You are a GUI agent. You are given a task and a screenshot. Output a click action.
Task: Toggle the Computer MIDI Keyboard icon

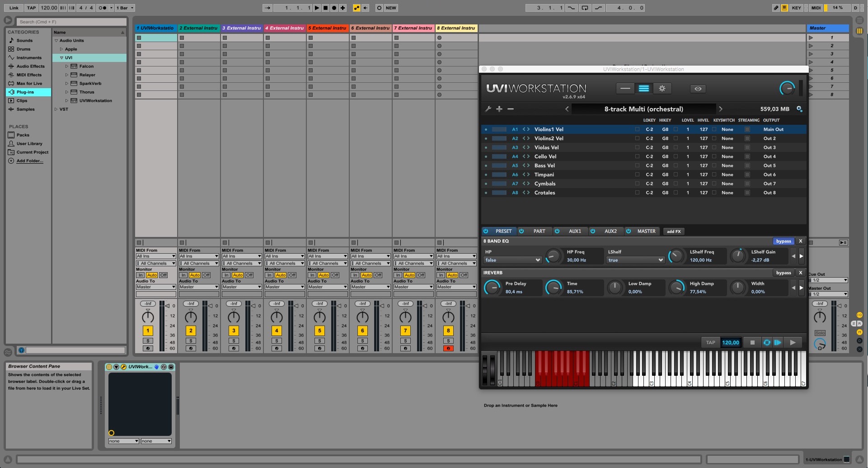(784, 8)
